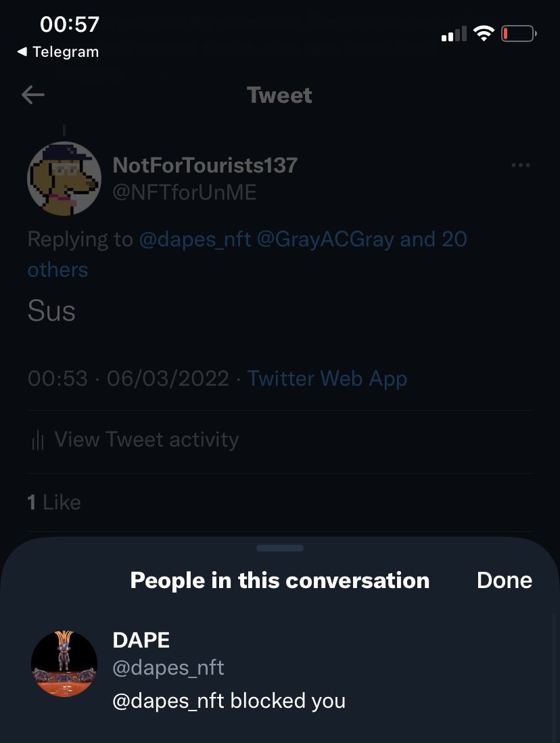Tap the @NFTforUnME handle
This screenshot has width=560, height=743.
[x=185, y=193]
